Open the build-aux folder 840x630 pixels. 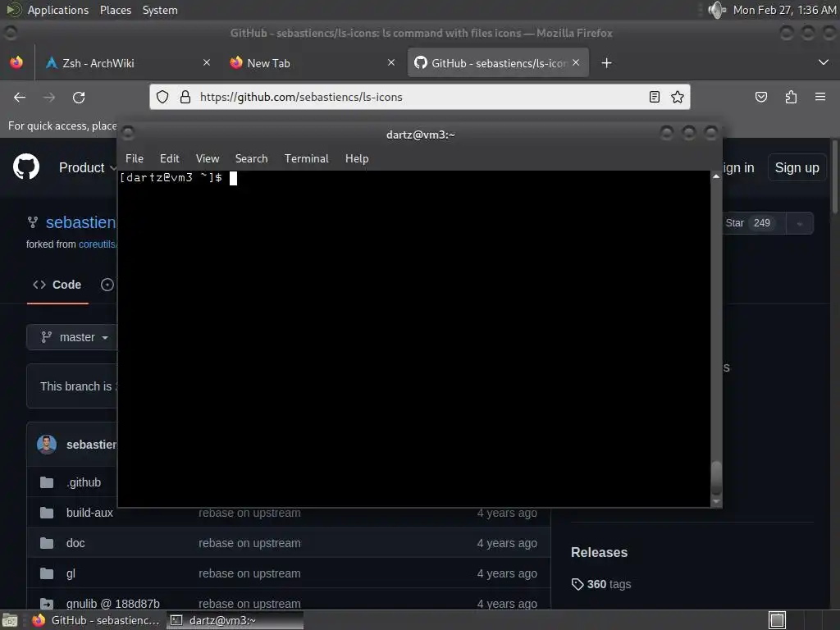[x=89, y=513]
